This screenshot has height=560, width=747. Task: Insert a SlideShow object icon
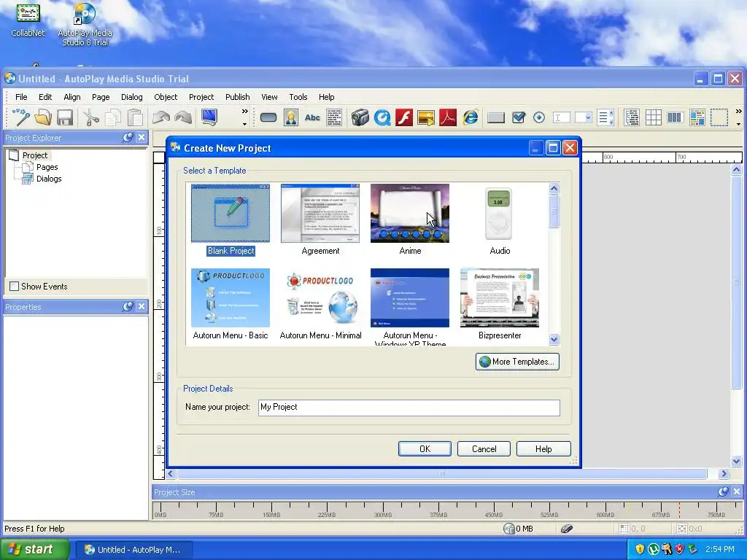click(426, 117)
